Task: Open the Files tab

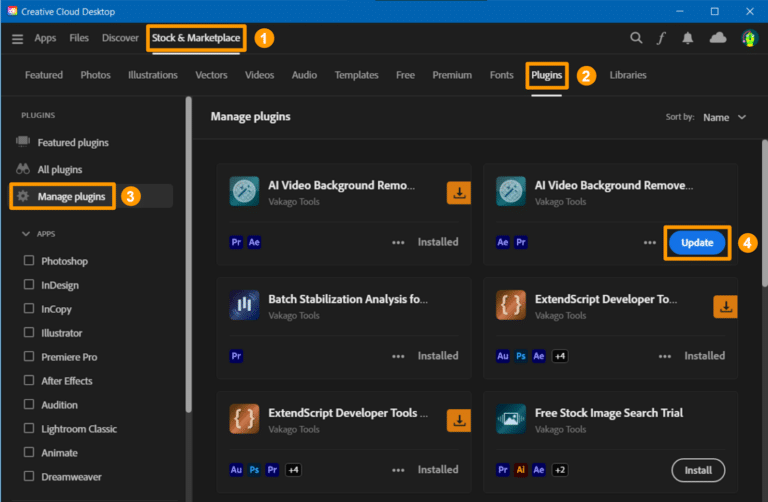Action: click(79, 38)
